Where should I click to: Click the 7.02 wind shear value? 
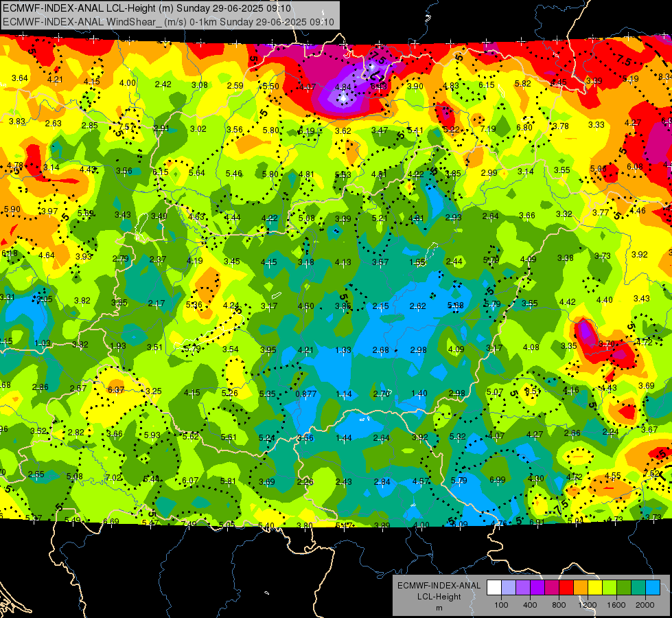[x=113, y=478]
